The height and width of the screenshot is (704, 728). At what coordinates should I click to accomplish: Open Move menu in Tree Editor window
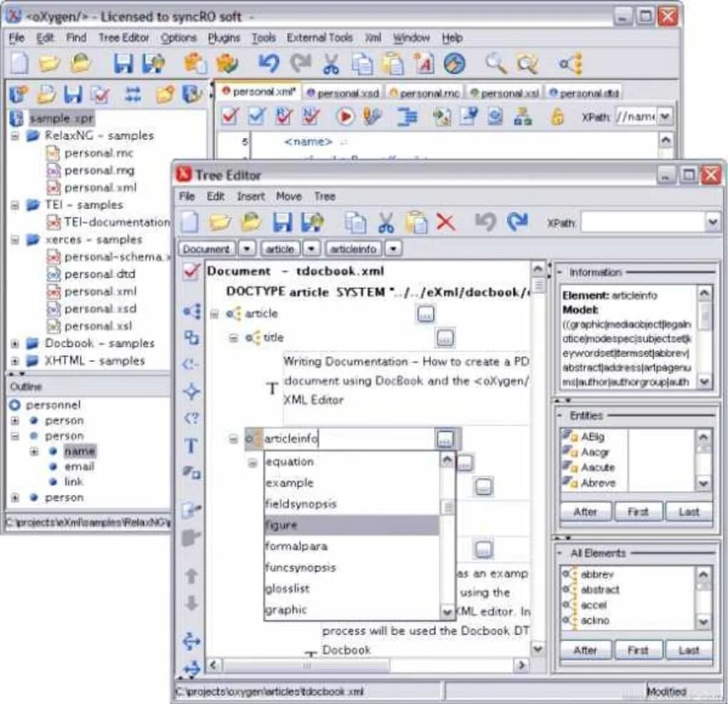point(289,196)
